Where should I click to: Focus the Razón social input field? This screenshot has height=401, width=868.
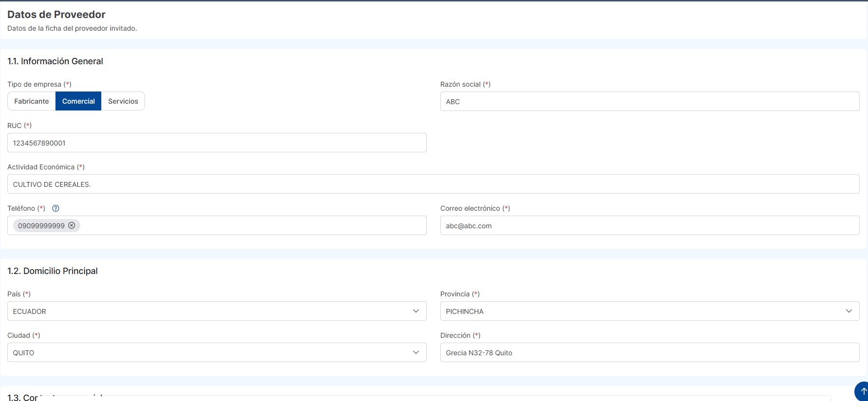pyautogui.click(x=650, y=101)
